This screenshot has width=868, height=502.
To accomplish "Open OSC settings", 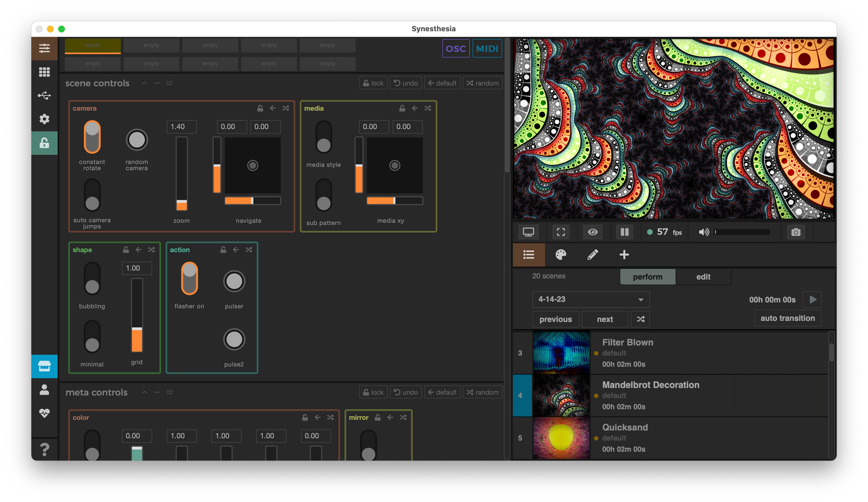I will coord(456,49).
